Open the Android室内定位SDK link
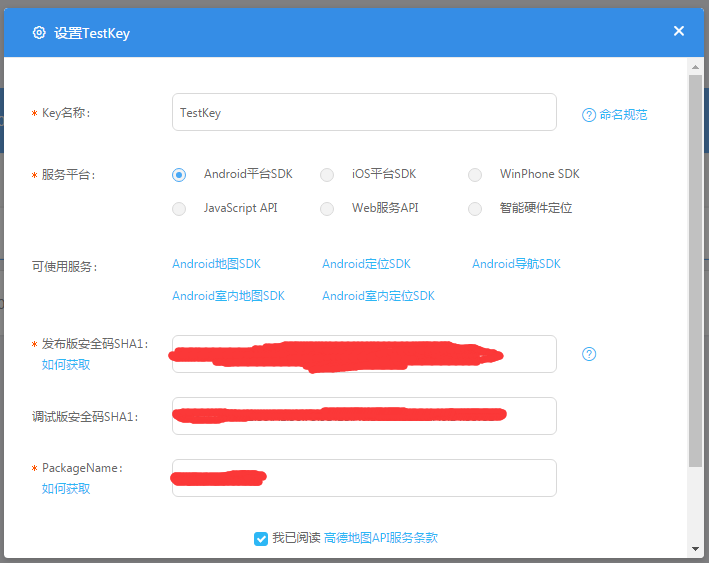Screen dimensions: 709x563 pyautogui.click(x=378, y=296)
